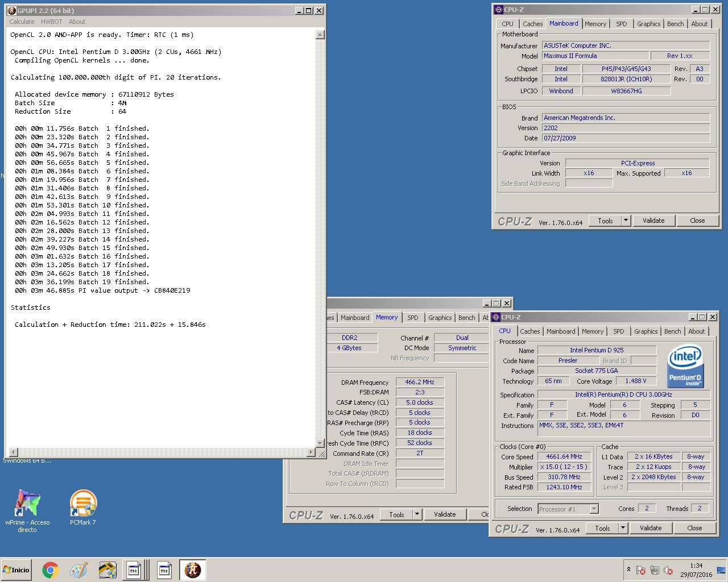
Task: Select Graphics tab in front CPU-Z window
Action: [646, 331]
